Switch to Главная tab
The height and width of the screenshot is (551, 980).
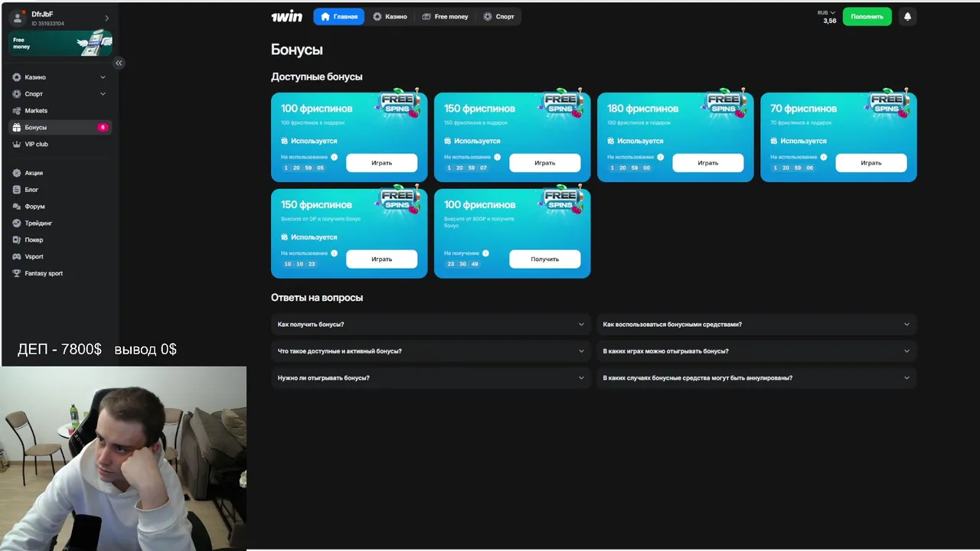pyautogui.click(x=339, y=16)
